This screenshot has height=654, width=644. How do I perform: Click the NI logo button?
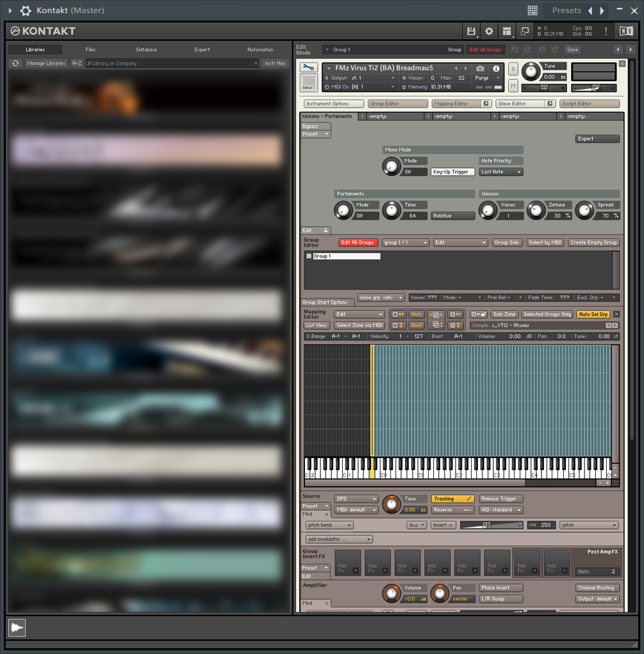[626, 31]
